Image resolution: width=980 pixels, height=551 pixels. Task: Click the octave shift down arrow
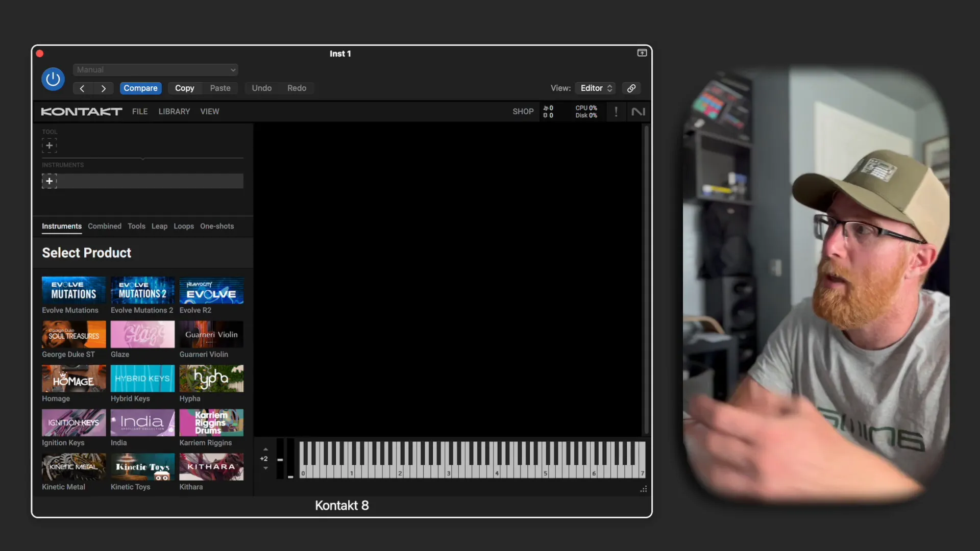coord(265,468)
